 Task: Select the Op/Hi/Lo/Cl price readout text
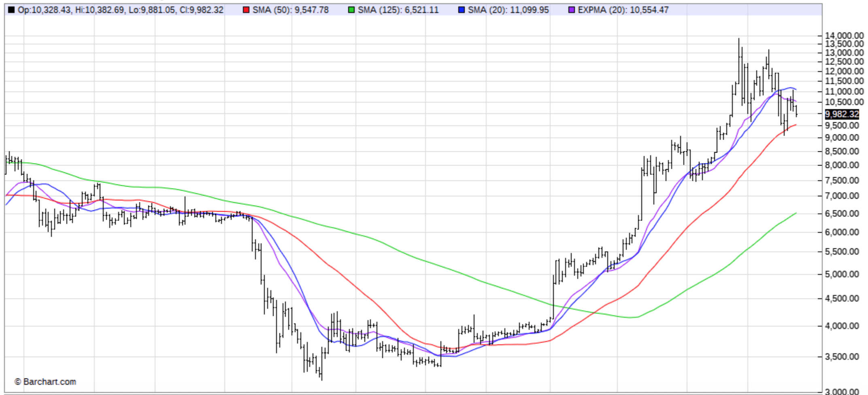[121, 10]
